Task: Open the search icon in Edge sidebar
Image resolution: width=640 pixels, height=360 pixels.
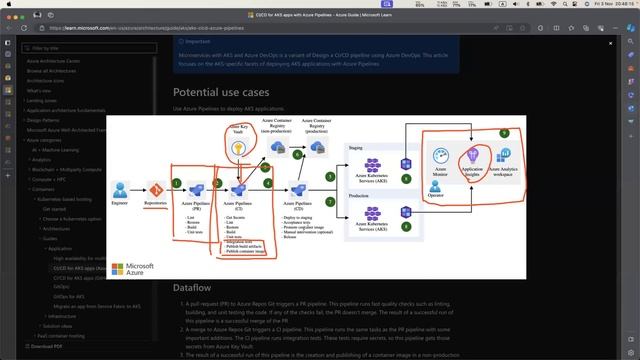Action: point(631,42)
